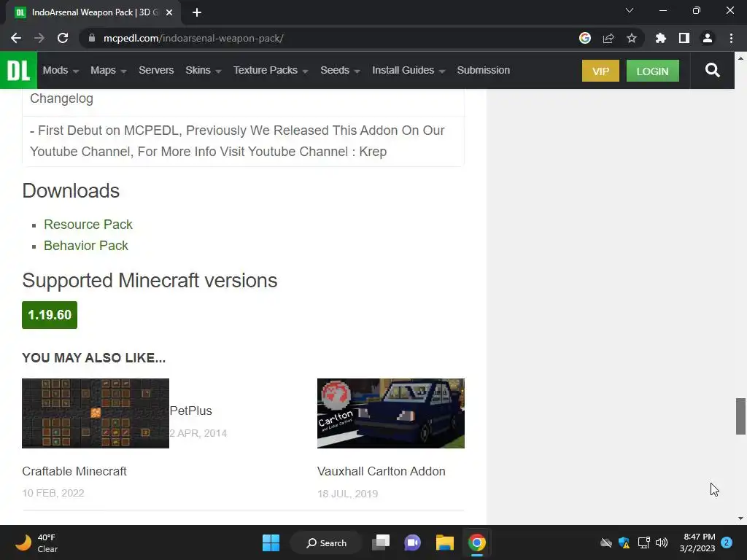This screenshot has height=560, width=747.
Task: Open the Windows Start menu
Action: pyautogui.click(x=271, y=542)
